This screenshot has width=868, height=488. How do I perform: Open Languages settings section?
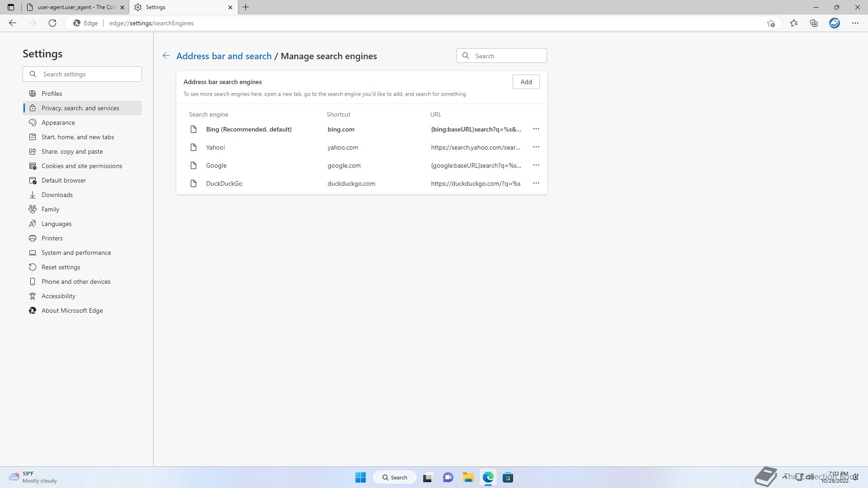coord(82,224)
